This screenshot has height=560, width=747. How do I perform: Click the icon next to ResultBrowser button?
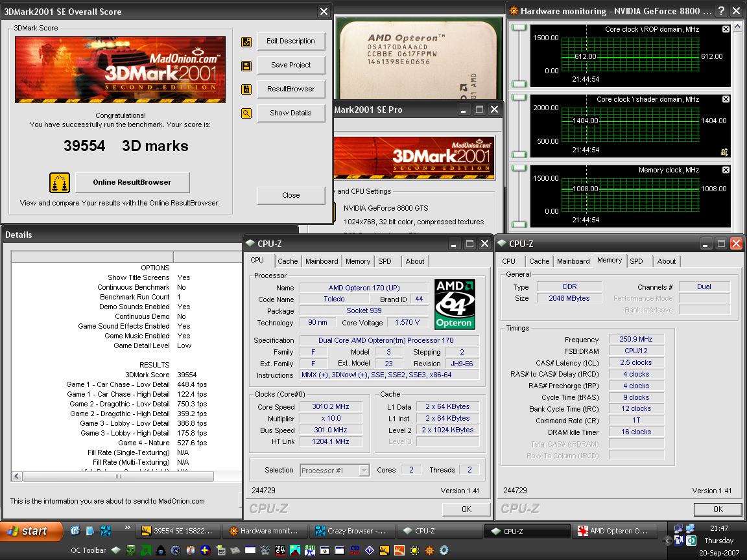point(246,89)
